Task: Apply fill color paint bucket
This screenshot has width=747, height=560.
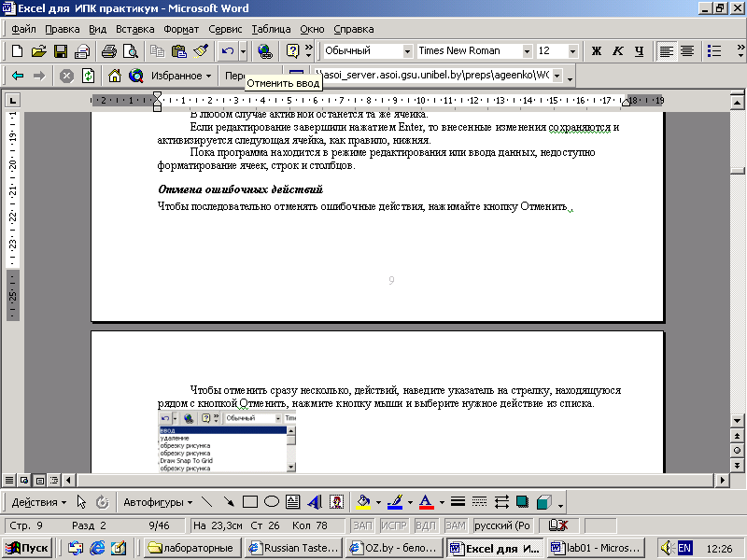Action: tap(364, 502)
